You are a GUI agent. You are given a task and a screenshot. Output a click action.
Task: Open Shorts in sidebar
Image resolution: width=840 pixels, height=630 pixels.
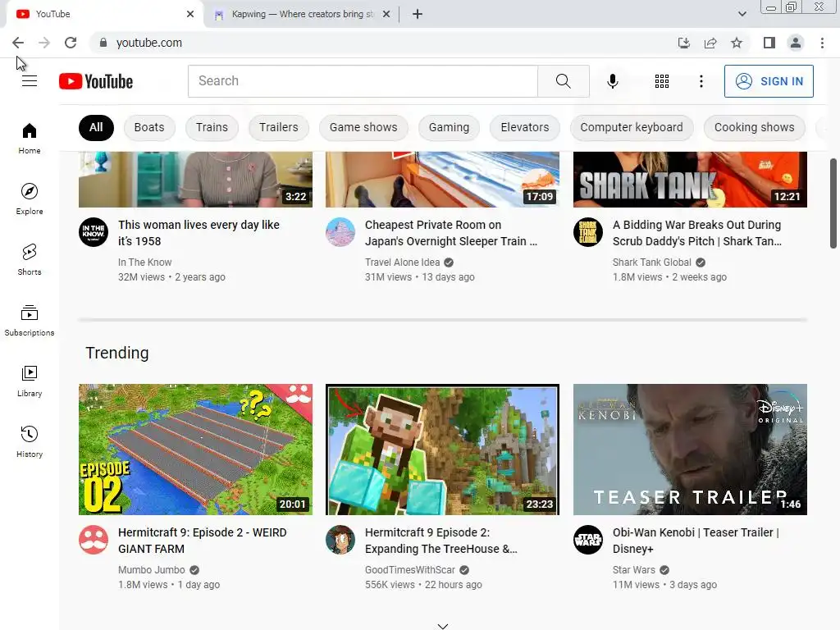tap(30, 259)
